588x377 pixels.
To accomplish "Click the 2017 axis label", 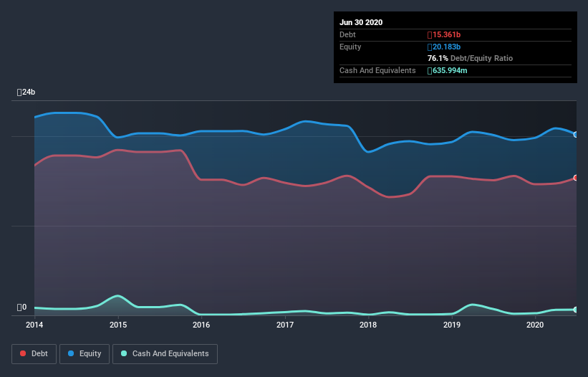I will click(285, 325).
